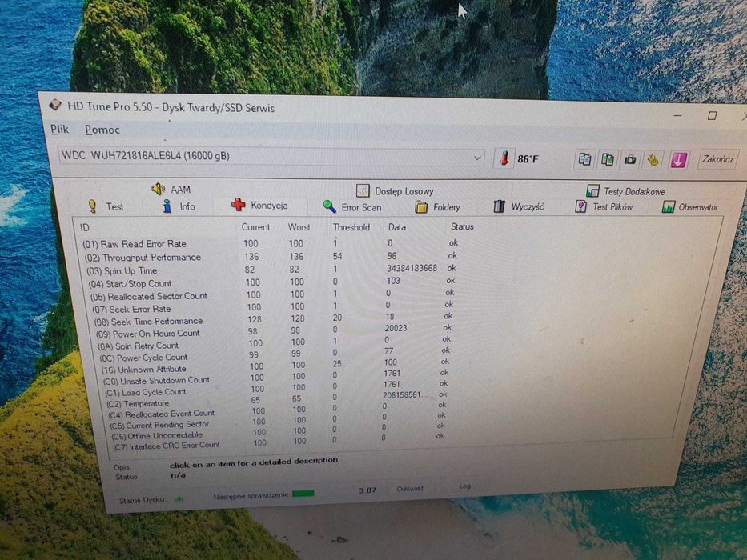Image resolution: width=747 pixels, height=560 pixels.
Task: Open the Plik menu
Action: click(59, 129)
